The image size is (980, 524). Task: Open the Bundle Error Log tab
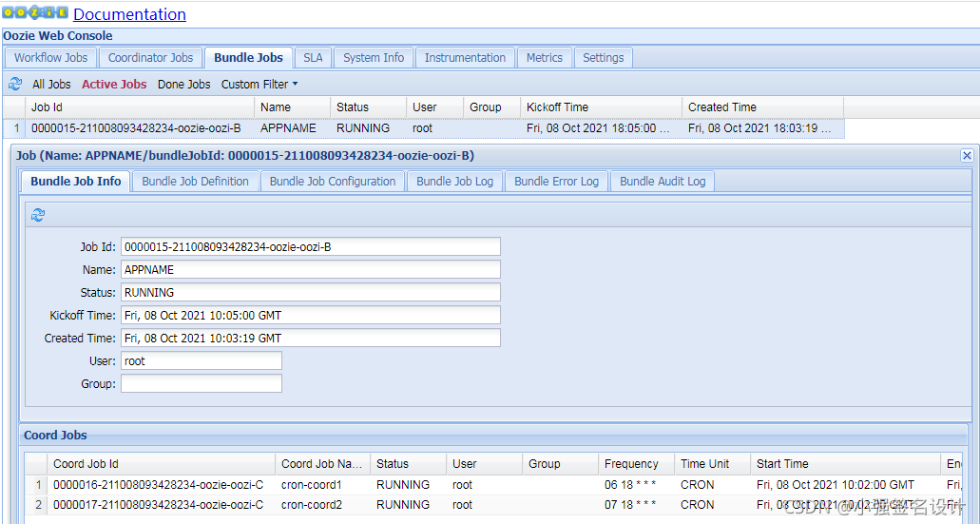(556, 182)
